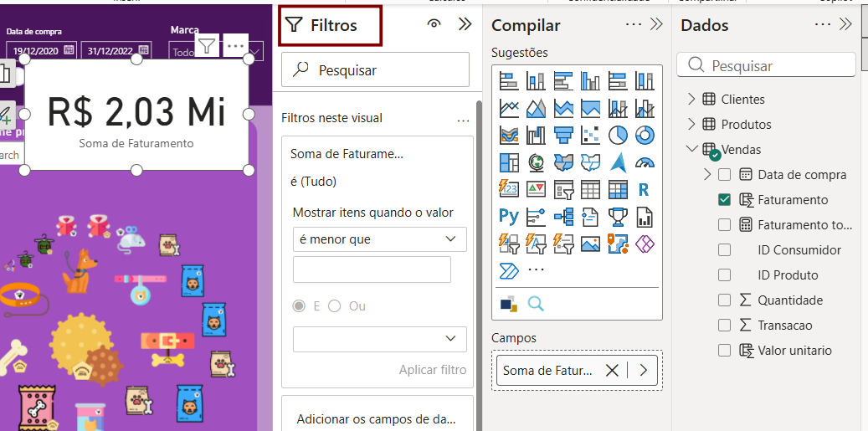Open Soma de Fatur... field arrow menu
This screenshot has width=868, height=431.
(643, 371)
